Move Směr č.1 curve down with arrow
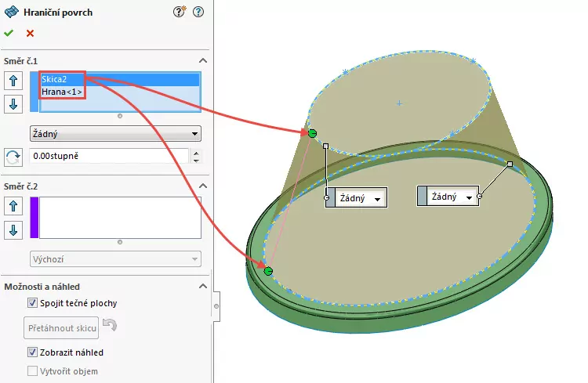 (13, 104)
